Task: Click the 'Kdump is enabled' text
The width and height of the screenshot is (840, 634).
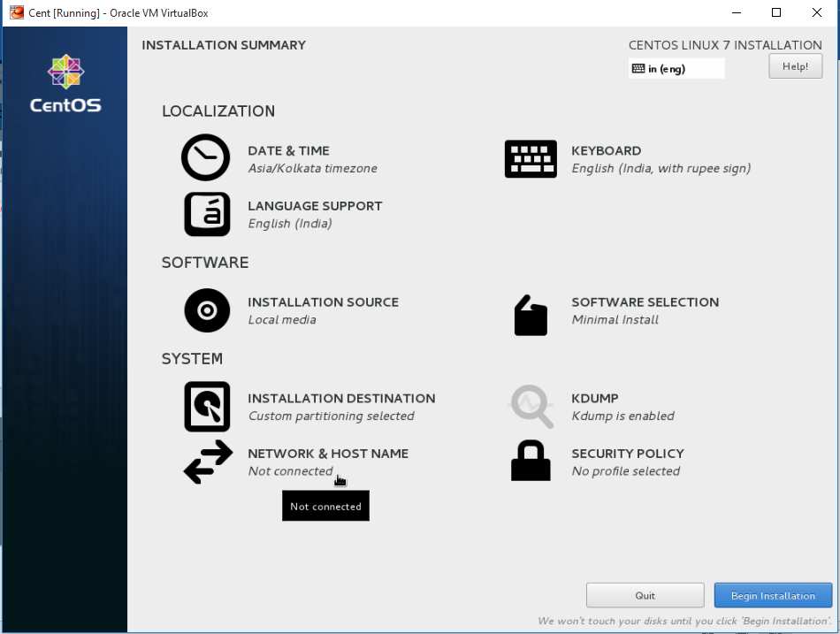Action: 622,416
